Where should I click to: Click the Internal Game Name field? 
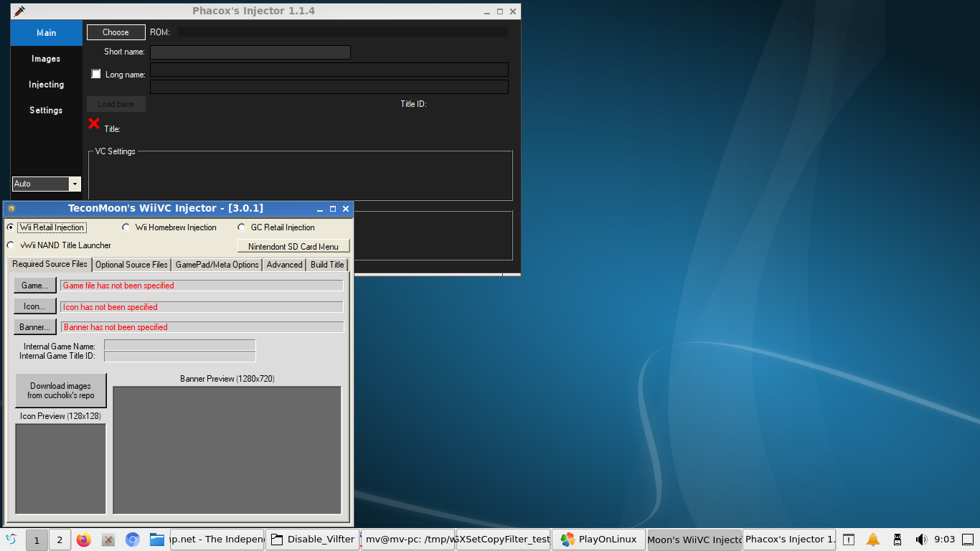[180, 345]
